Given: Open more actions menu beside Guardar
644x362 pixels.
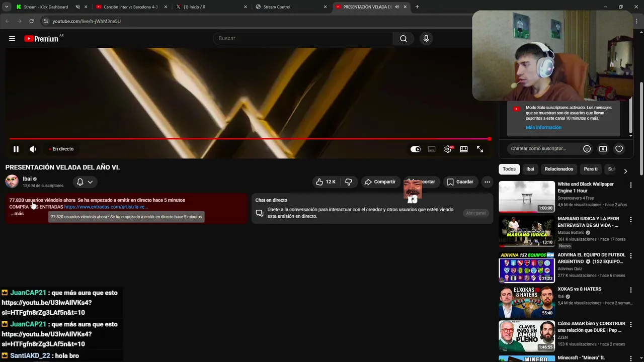Looking at the screenshot, I should (x=487, y=182).
